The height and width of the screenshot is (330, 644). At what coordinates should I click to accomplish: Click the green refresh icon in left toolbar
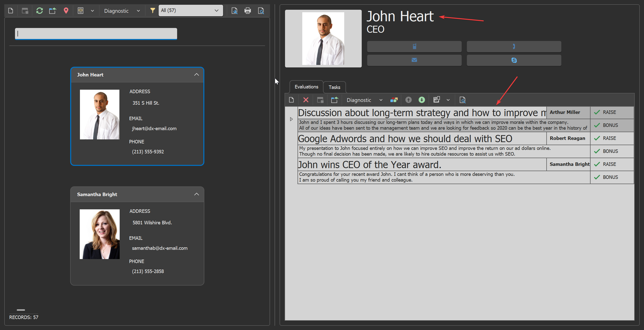coord(39,11)
